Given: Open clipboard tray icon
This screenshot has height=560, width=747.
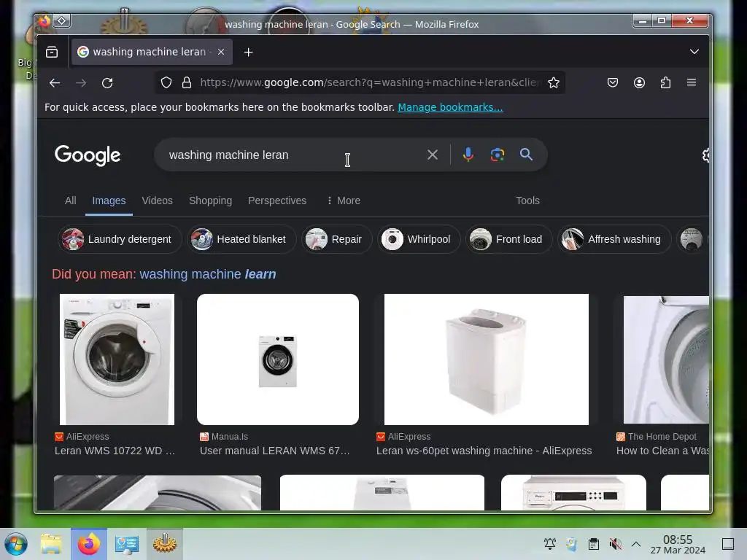Looking at the screenshot, I should [x=594, y=543].
